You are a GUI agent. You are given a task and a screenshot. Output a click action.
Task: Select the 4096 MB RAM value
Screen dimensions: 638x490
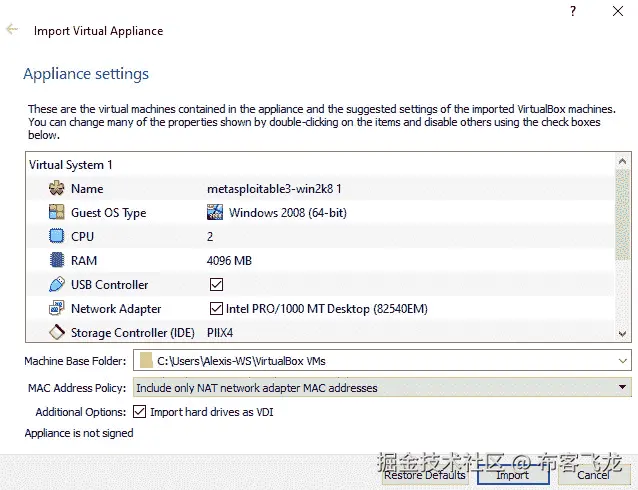pyautogui.click(x=229, y=260)
